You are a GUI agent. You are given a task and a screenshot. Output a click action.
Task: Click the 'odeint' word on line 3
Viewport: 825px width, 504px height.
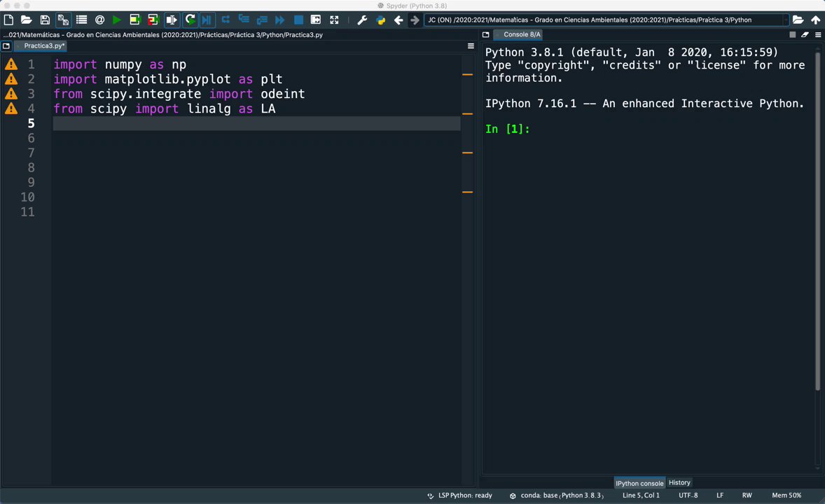coord(282,94)
